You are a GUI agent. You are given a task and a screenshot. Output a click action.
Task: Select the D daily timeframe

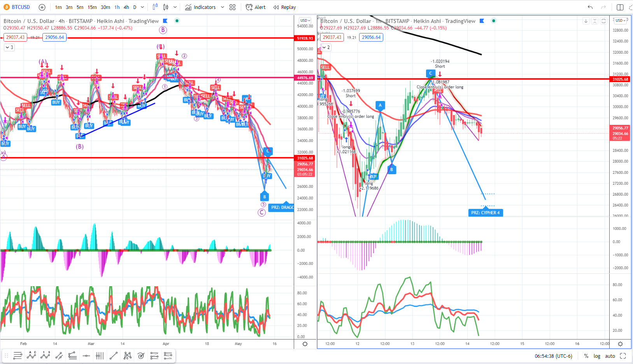pos(135,7)
